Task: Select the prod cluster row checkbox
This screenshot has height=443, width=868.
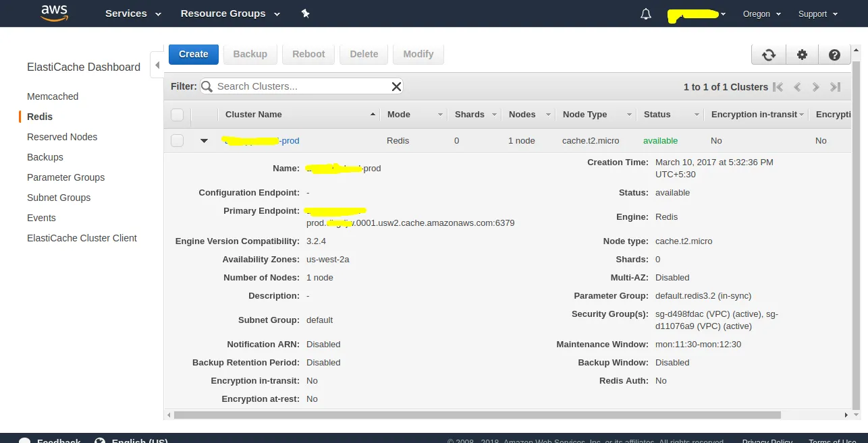Action: [177, 141]
